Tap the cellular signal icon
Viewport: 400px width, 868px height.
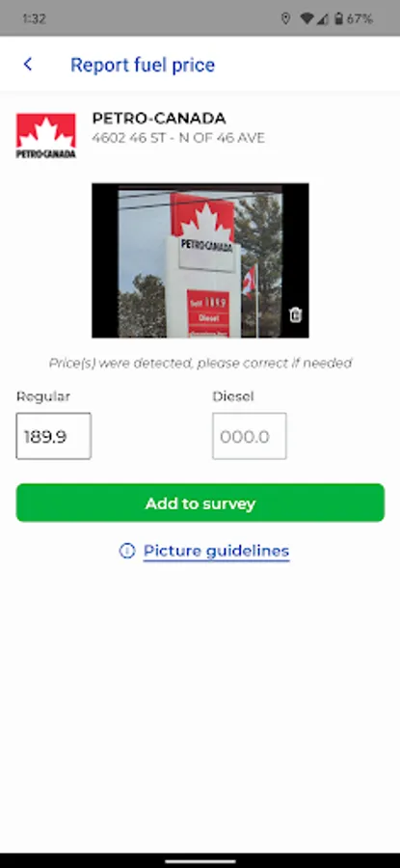coord(323,19)
